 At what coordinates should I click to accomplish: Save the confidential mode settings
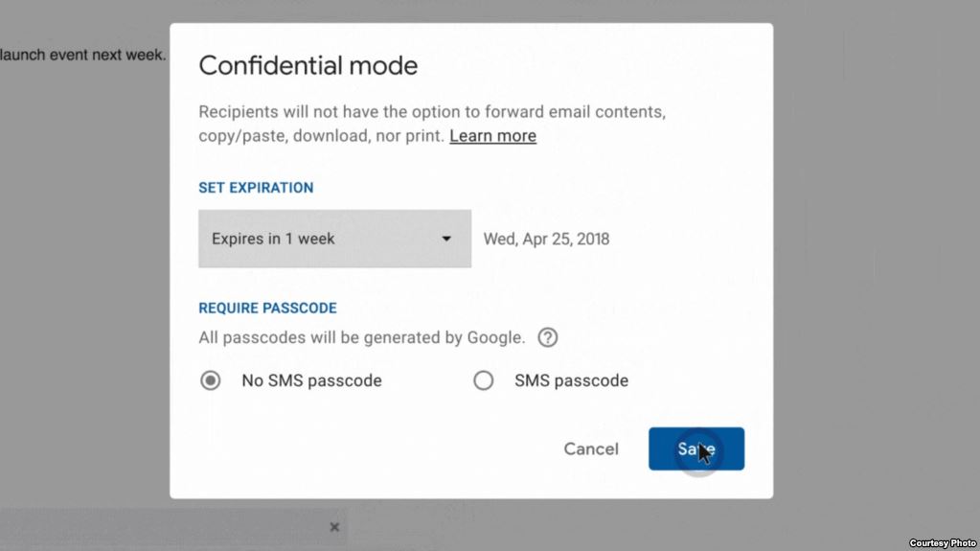pyautogui.click(x=695, y=448)
